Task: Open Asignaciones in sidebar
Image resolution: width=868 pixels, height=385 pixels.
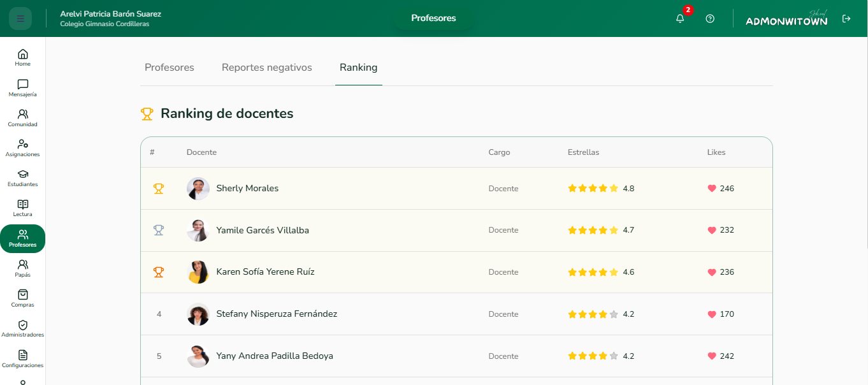Action: coord(23,148)
